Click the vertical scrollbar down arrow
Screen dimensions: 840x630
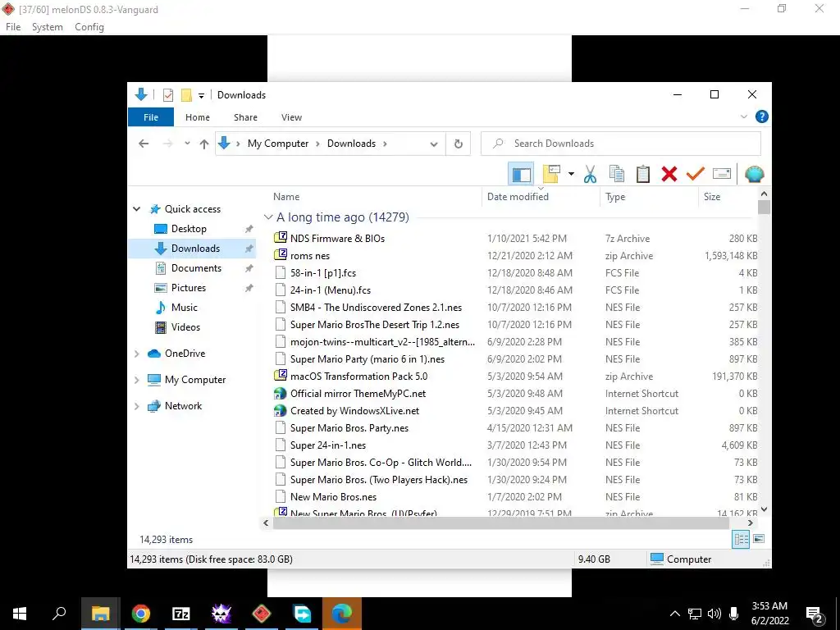pos(765,509)
